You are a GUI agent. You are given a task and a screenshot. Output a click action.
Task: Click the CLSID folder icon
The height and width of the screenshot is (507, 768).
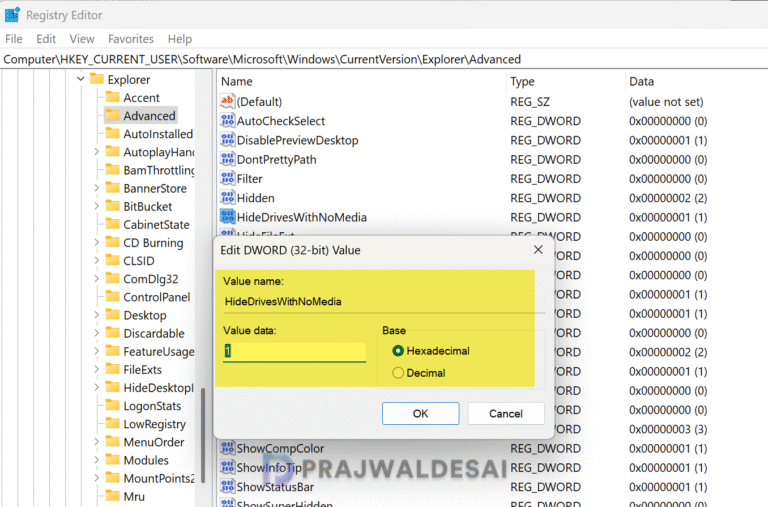[x=113, y=260]
